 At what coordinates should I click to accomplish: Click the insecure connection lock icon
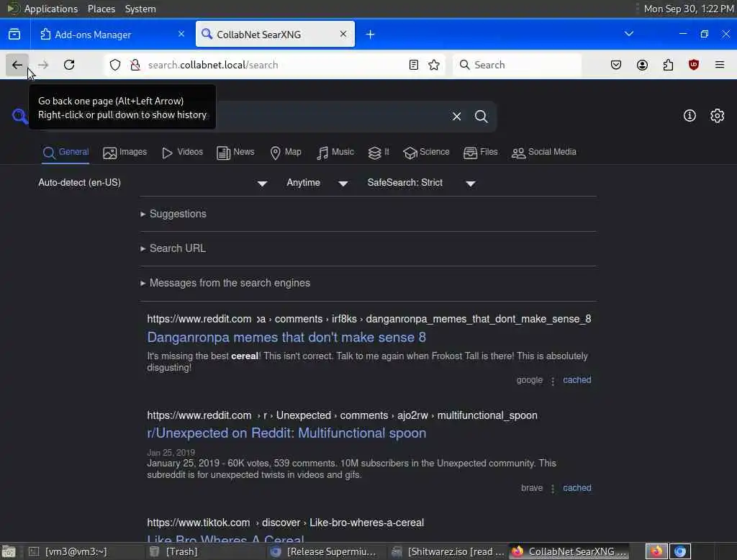[135, 65]
